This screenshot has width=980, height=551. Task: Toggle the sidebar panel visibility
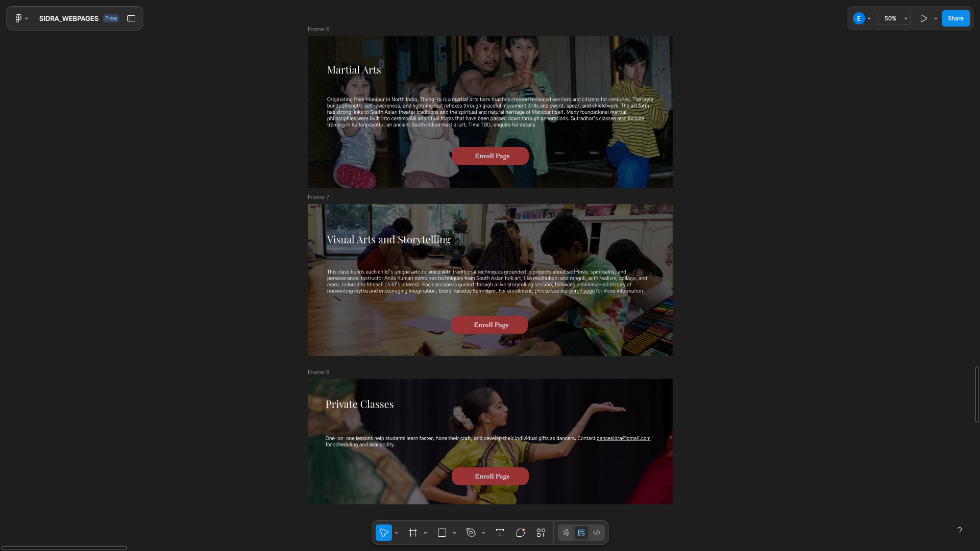pyautogui.click(x=131, y=18)
